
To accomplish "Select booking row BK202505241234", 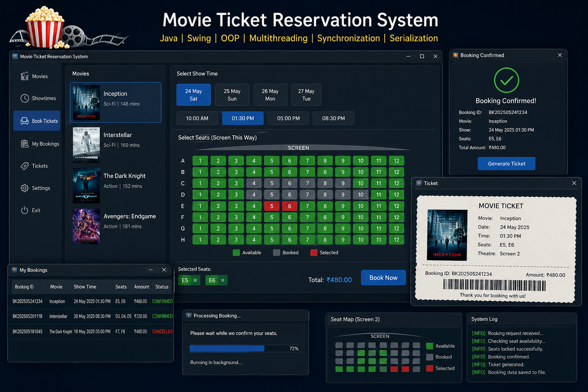I will point(91,301).
